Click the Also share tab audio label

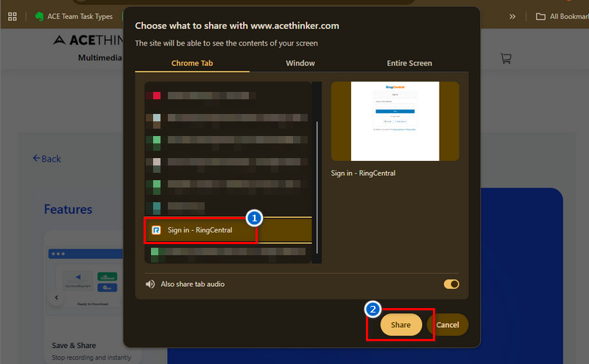pos(193,284)
